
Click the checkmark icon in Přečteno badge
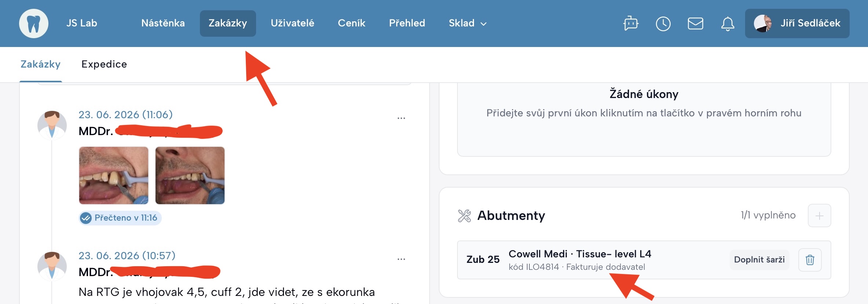point(86,218)
